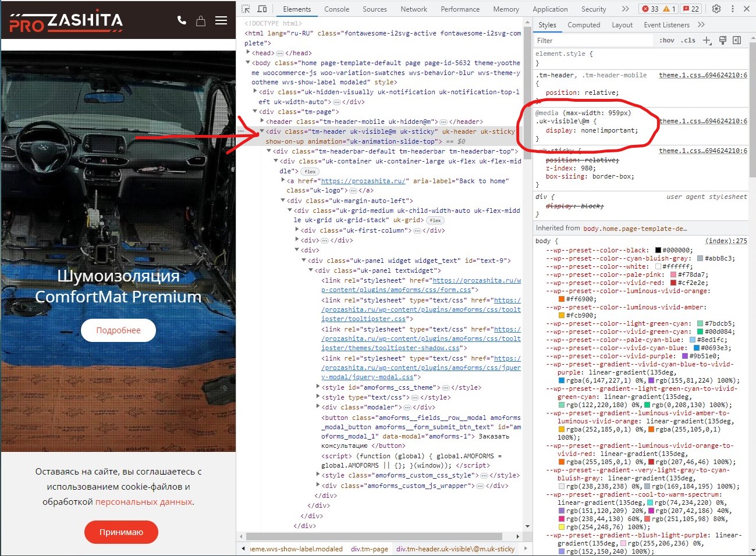This screenshot has height=556, width=756.
Task: Open the персональных данных link
Action: [x=144, y=501]
